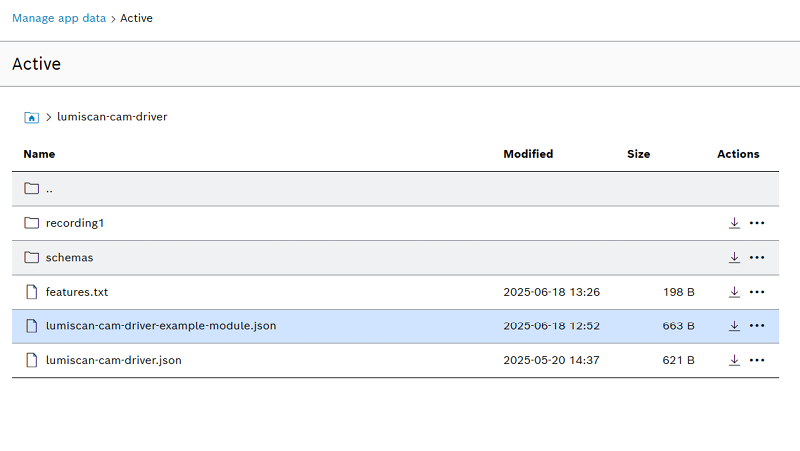Download lumiscan-cam-driver.json file
This screenshot has height=451, width=800.
pos(734,360)
